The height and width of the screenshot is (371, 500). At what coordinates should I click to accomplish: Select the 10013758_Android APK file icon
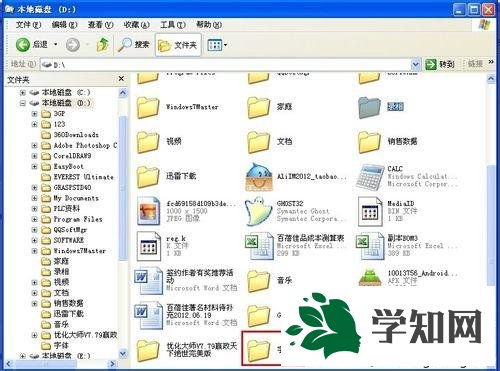(x=370, y=277)
